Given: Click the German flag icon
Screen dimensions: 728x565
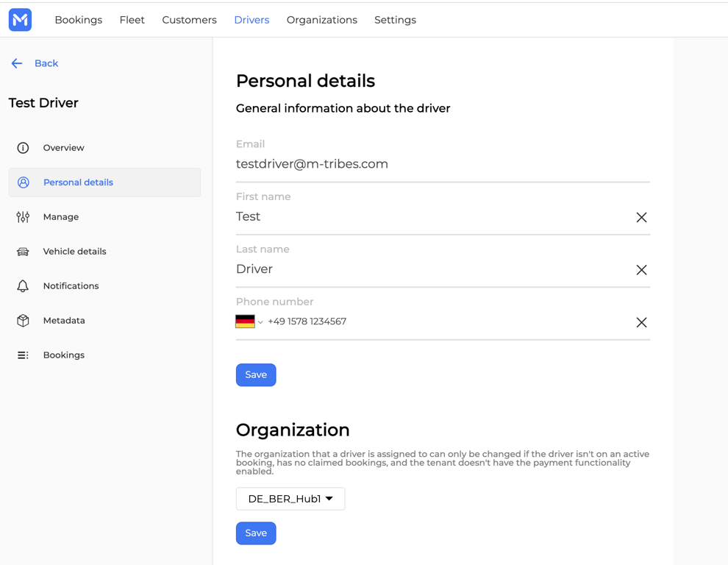Looking at the screenshot, I should pyautogui.click(x=245, y=321).
